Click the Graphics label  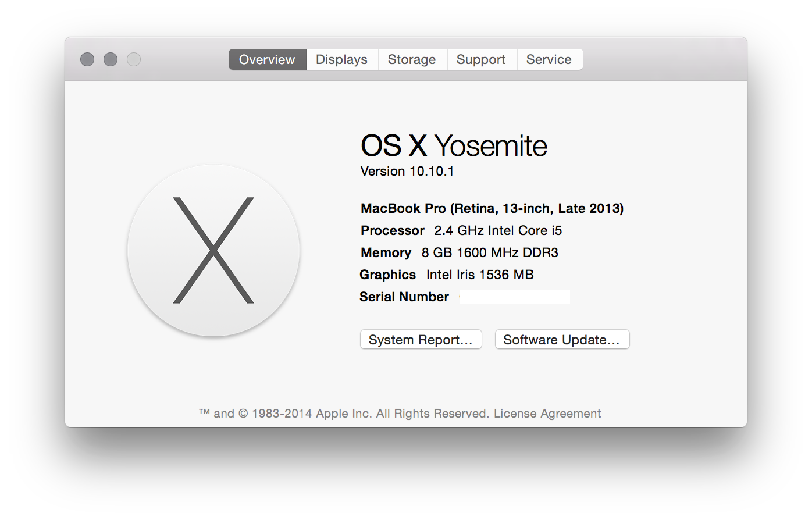click(x=388, y=275)
